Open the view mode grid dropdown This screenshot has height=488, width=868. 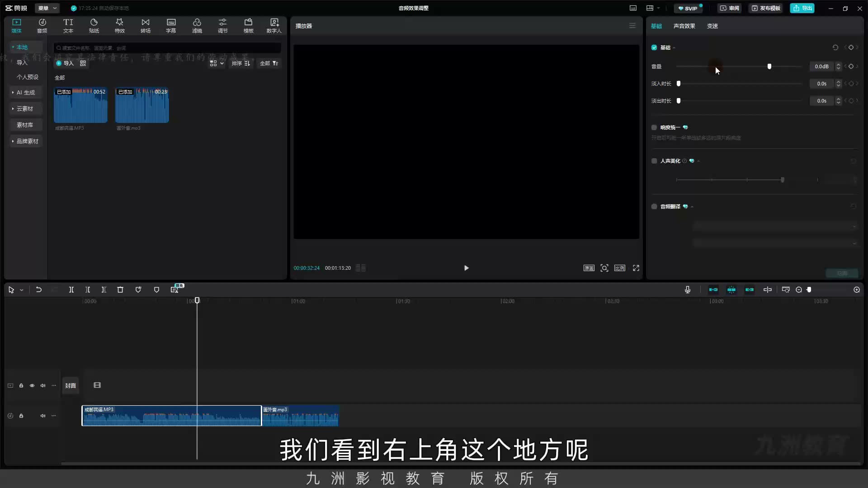tap(217, 63)
